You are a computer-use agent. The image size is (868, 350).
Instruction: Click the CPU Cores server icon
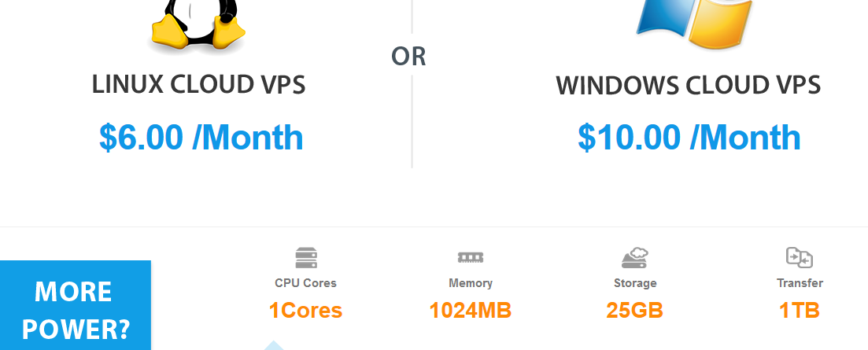click(x=305, y=258)
